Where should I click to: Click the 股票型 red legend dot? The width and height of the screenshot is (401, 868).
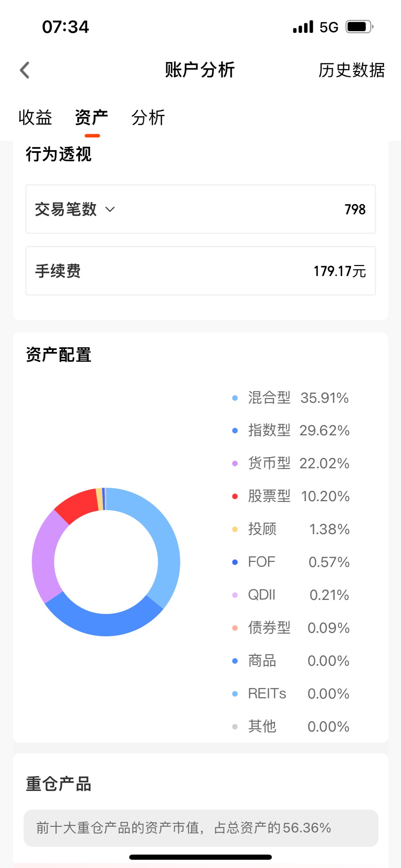(235, 496)
